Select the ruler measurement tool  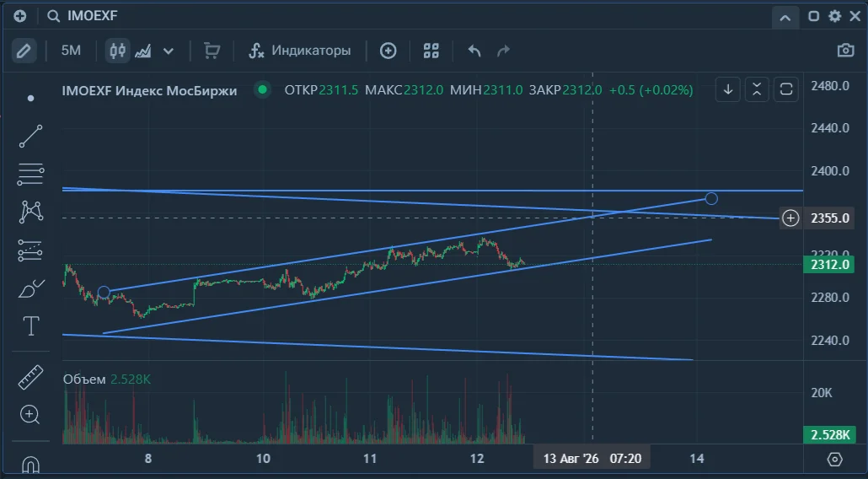pyautogui.click(x=31, y=377)
